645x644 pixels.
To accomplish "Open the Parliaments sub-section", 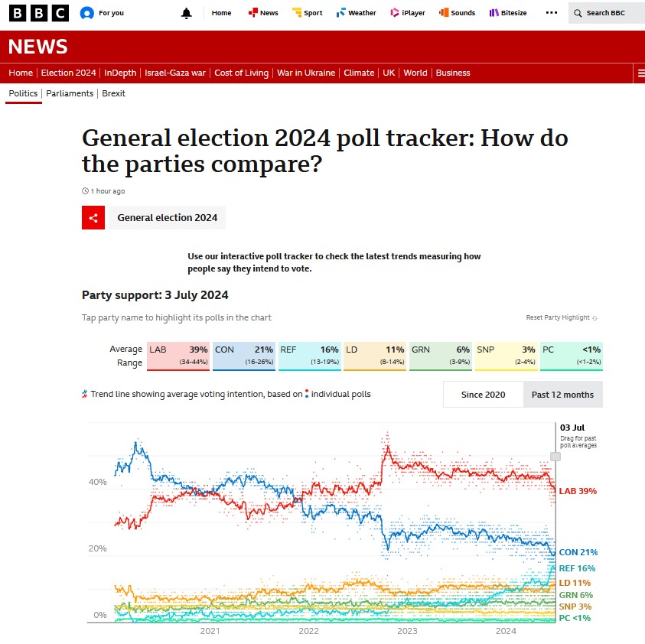I will point(70,93).
